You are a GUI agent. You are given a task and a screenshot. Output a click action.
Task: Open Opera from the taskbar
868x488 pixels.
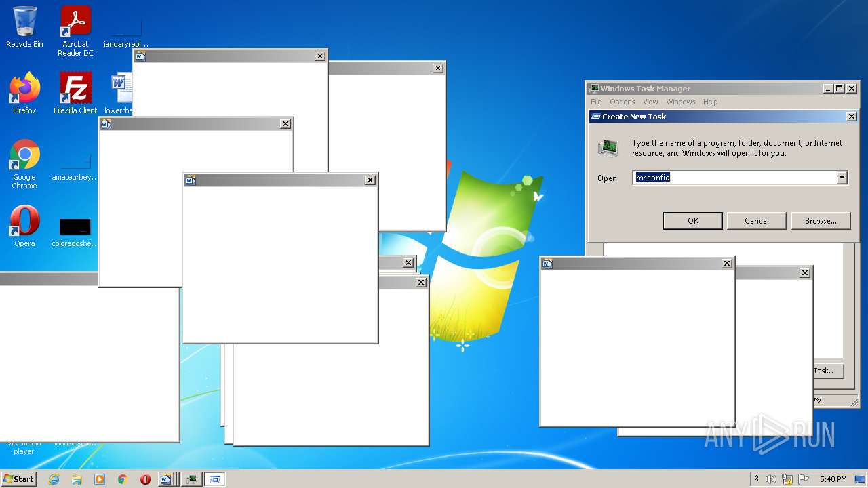click(145, 479)
